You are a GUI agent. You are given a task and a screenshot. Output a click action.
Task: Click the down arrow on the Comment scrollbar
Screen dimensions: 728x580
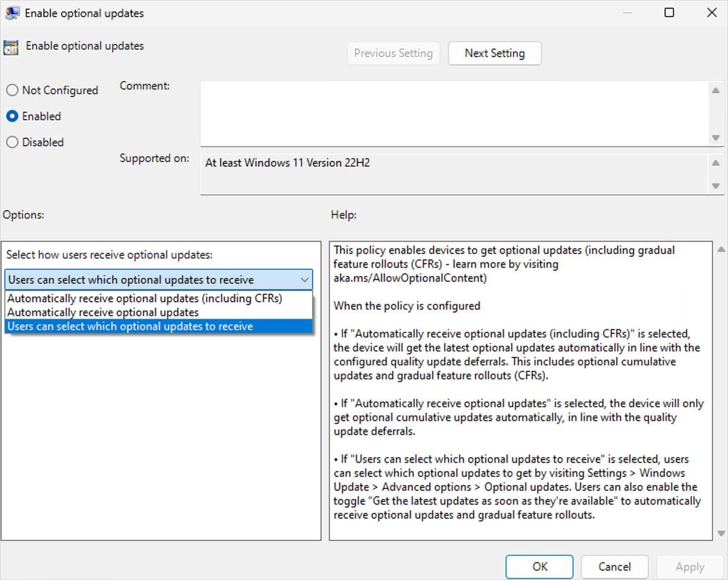716,138
